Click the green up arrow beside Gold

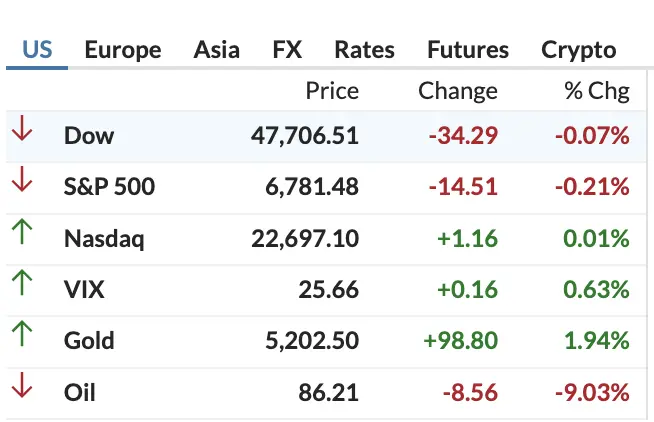point(22,340)
